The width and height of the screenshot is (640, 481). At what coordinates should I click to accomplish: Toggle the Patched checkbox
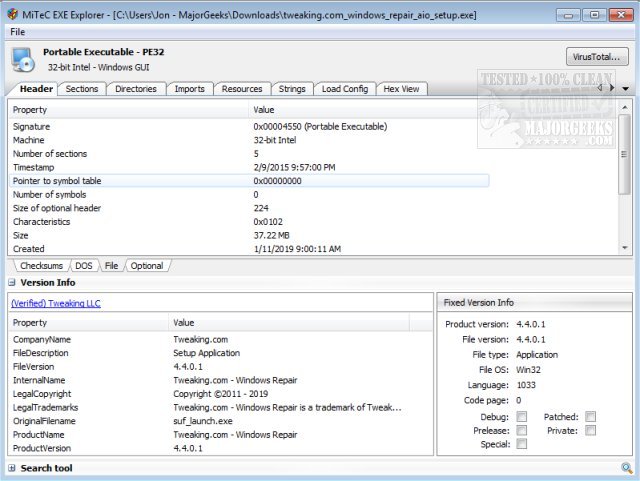pyautogui.click(x=591, y=416)
